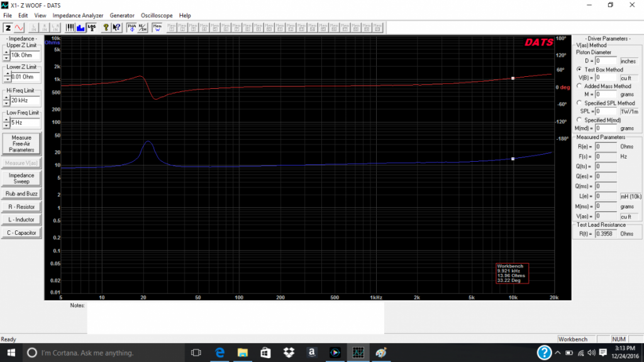Open the Oscilloscope menu
Viewport: 644px width, 362px height.
(157, 15)
